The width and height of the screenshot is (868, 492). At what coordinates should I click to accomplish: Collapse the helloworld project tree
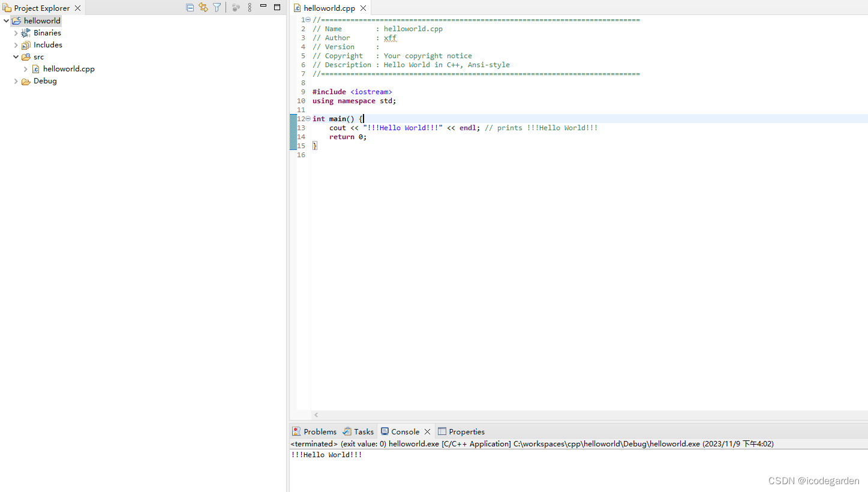(x=6, y=20)
